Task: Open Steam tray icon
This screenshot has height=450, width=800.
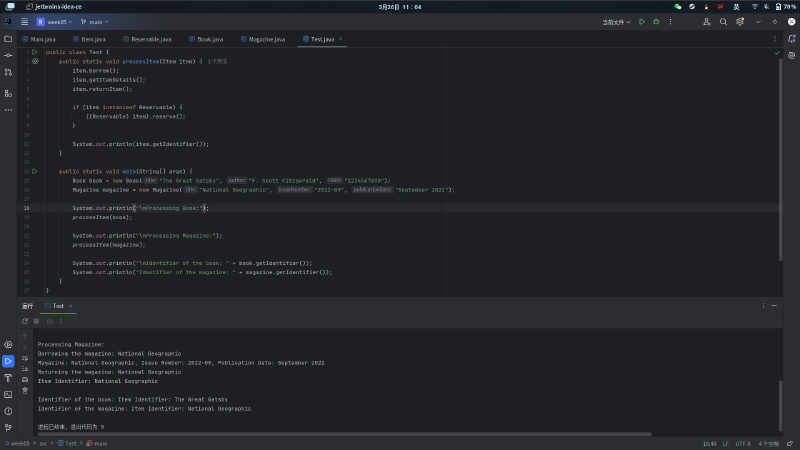Action: click(692, 7)
